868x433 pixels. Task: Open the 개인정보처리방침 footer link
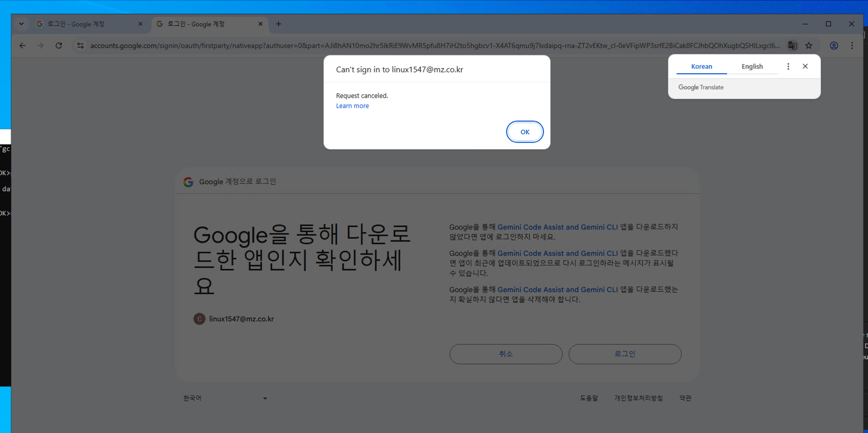(638, 398)
